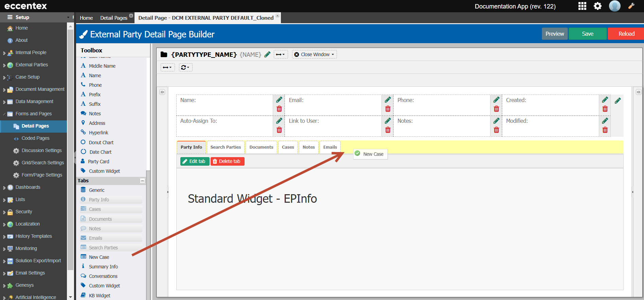Select the Search Parties tab
Screen dimensions: 644x300
pos(226,147)
